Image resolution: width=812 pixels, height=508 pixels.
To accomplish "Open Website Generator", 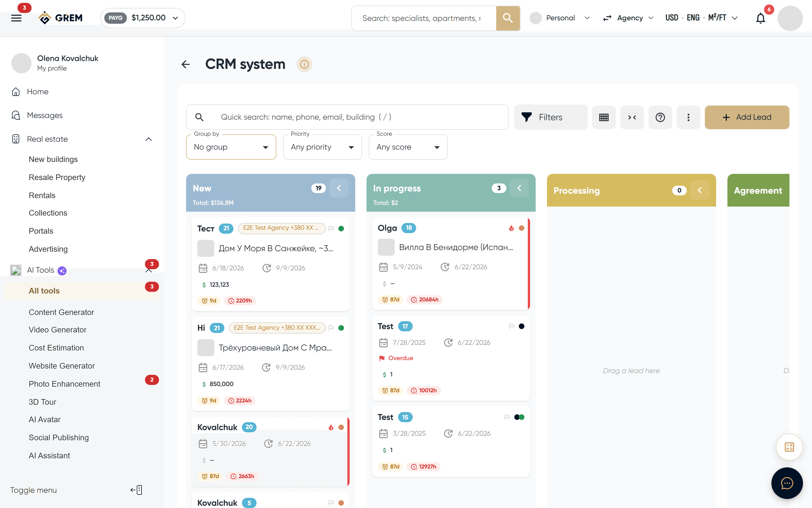I will point(62,366).
